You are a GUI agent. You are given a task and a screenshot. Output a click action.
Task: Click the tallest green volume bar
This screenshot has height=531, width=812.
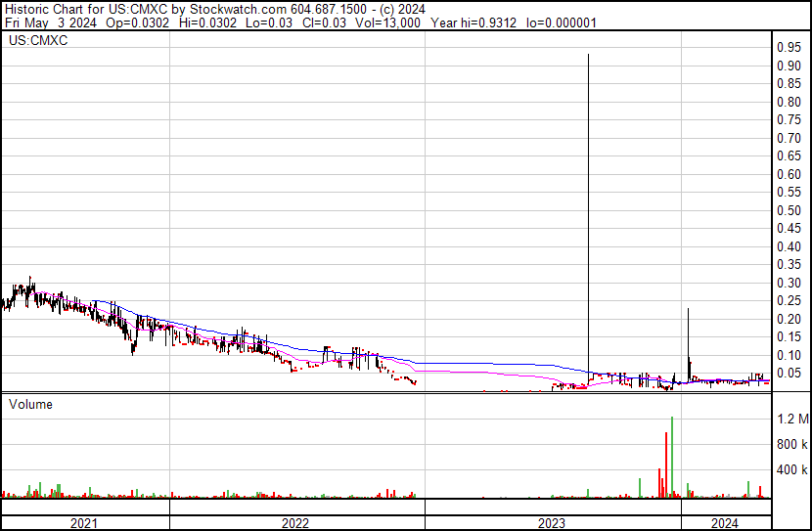pos(672,457)
